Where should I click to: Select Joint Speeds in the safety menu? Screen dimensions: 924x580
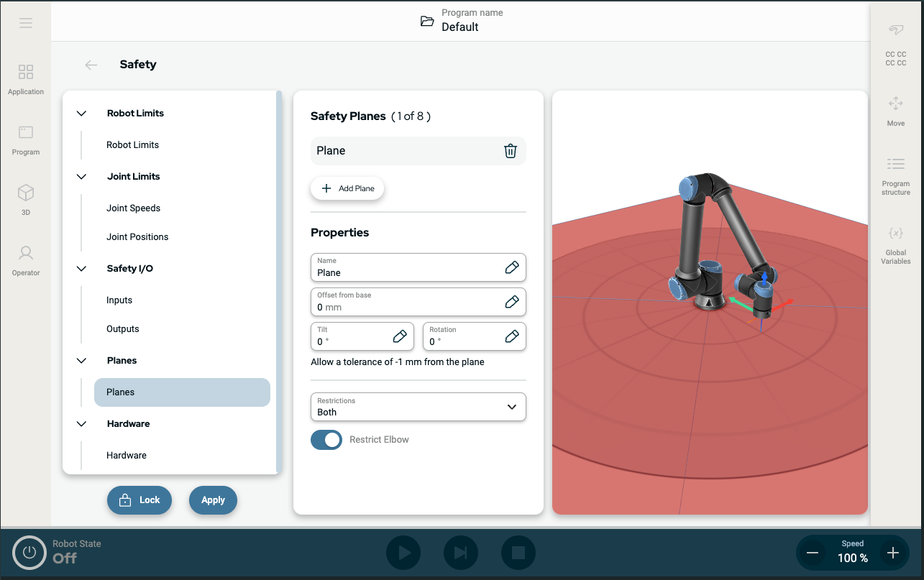tap(133, 208)
